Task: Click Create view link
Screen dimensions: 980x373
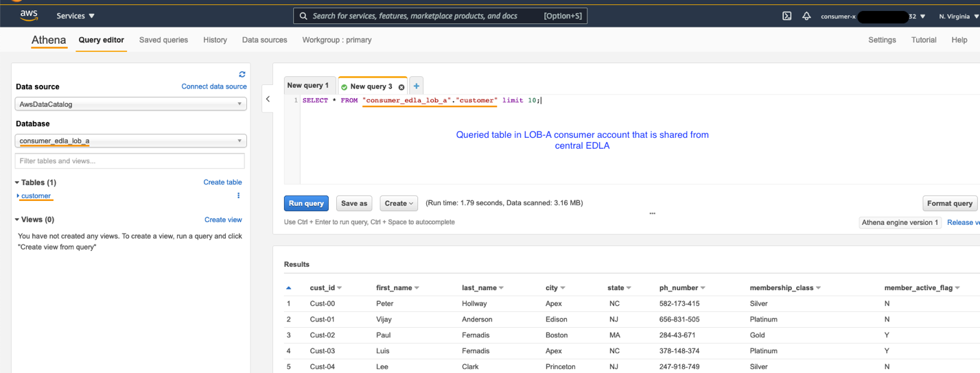Action: (223, 219)
